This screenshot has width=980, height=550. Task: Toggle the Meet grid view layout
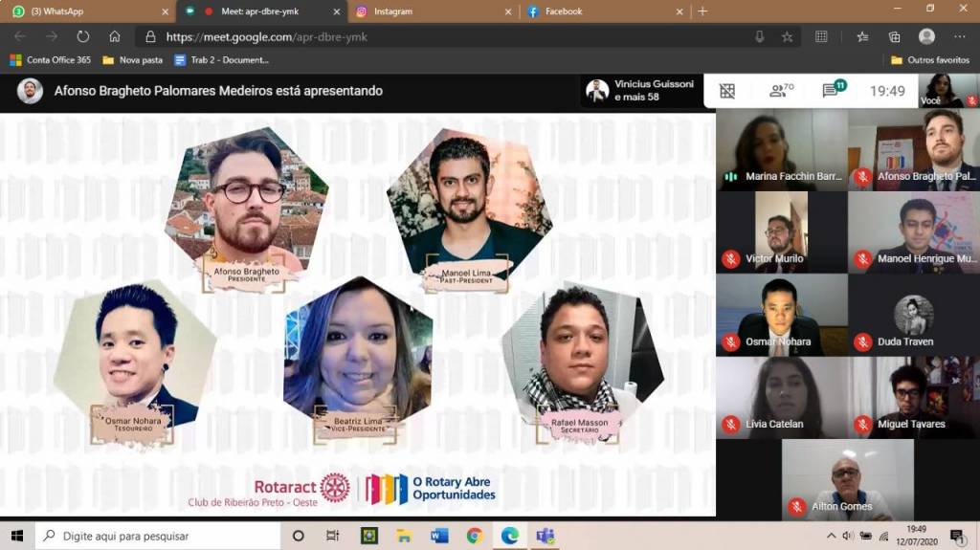(x=727, y=91)
